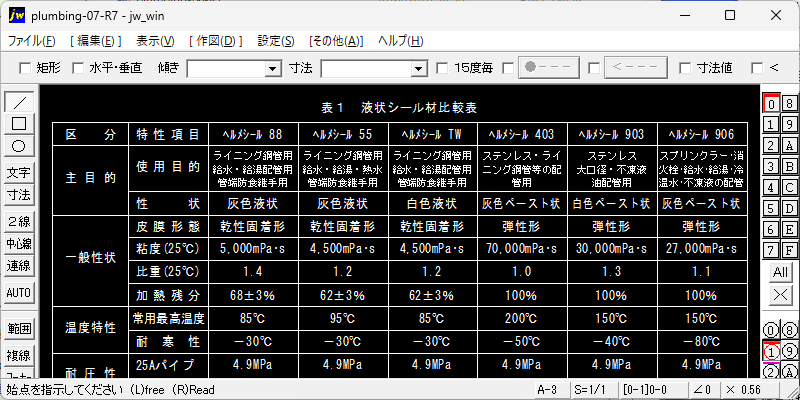This screenshot has height=400, width=800.
Task: Select the 中心線 center line tool
Action: coord(19,244)
